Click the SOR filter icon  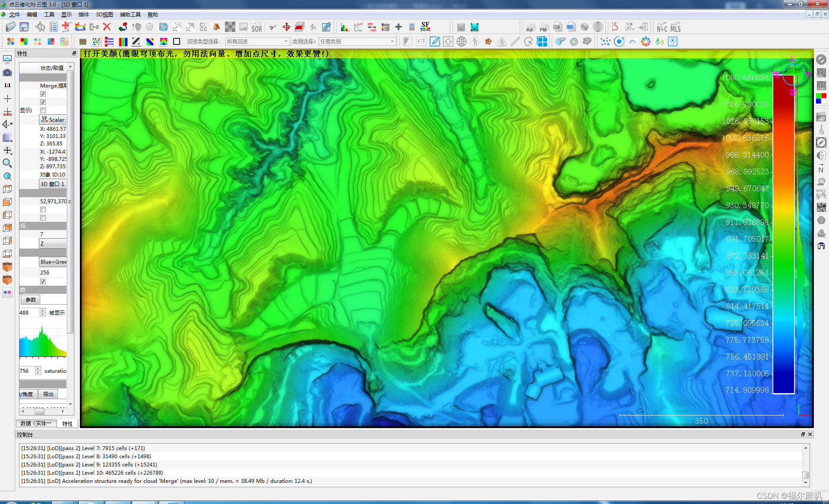coord(256,28)
